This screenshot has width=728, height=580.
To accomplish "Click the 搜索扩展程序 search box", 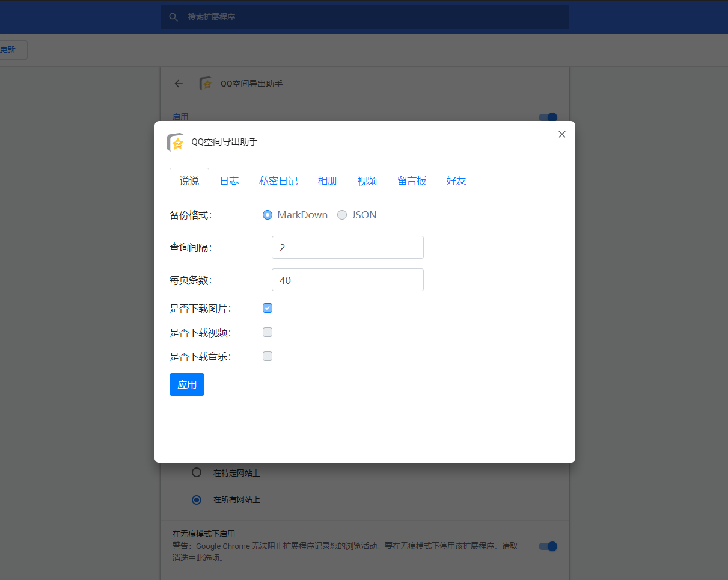I will (x=365, y=17).
